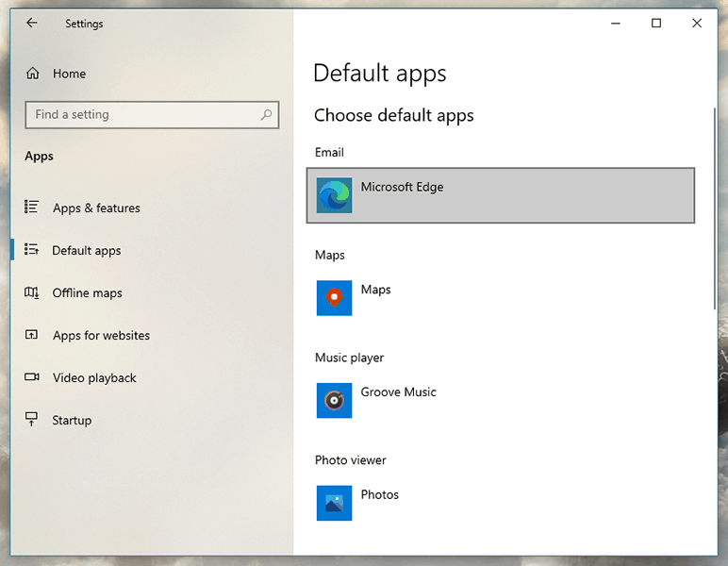
Task: Click the Startup icon
Action: click(31, 419)
